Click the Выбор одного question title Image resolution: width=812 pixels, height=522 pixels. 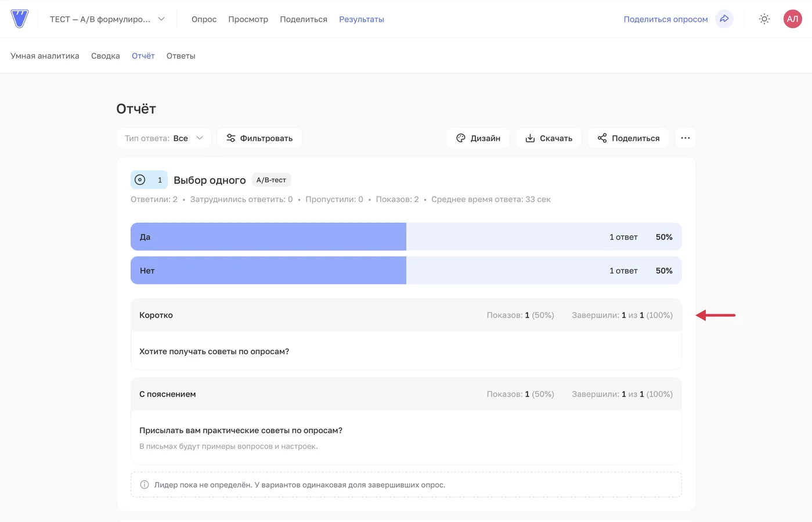[x=210, y=180]
